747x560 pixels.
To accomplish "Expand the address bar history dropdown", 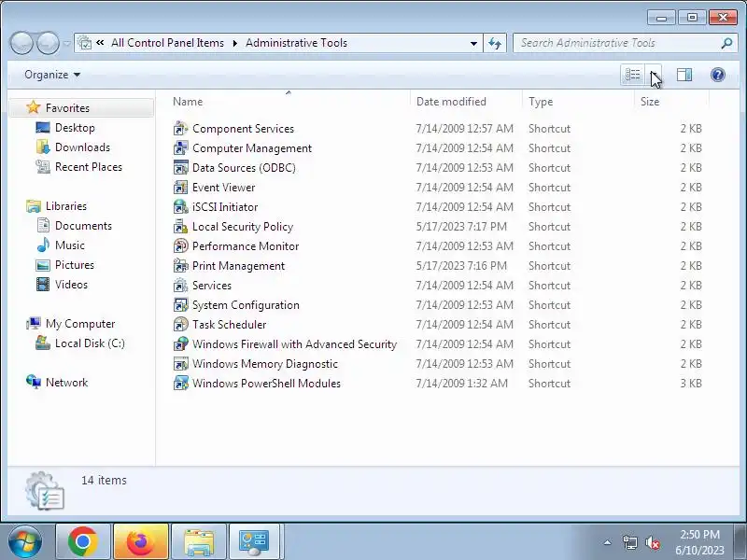I will coord(473,43).
